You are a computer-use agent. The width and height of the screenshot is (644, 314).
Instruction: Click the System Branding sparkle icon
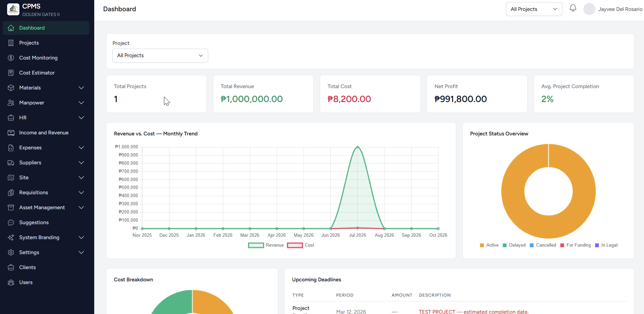click(x=11, y=237)
